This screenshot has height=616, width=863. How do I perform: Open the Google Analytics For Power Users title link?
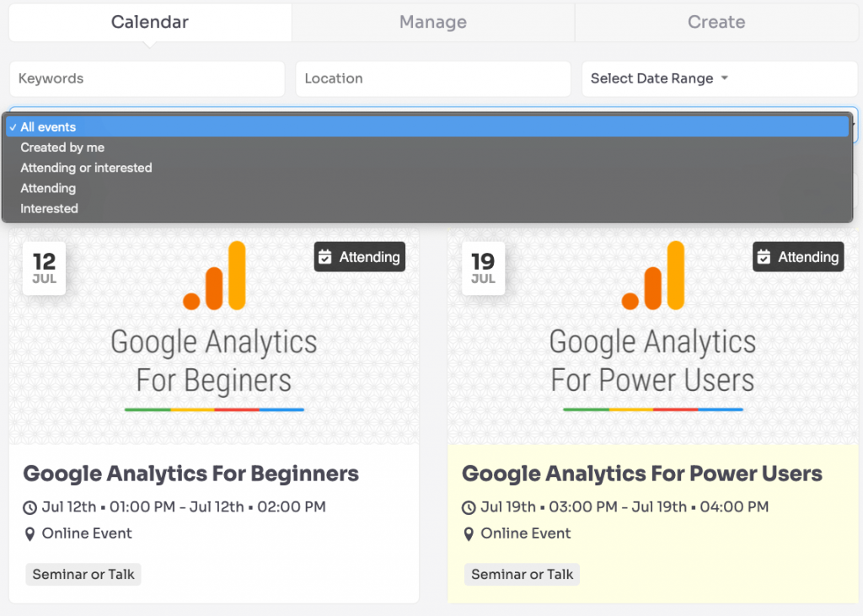click(x=641, y=474)
